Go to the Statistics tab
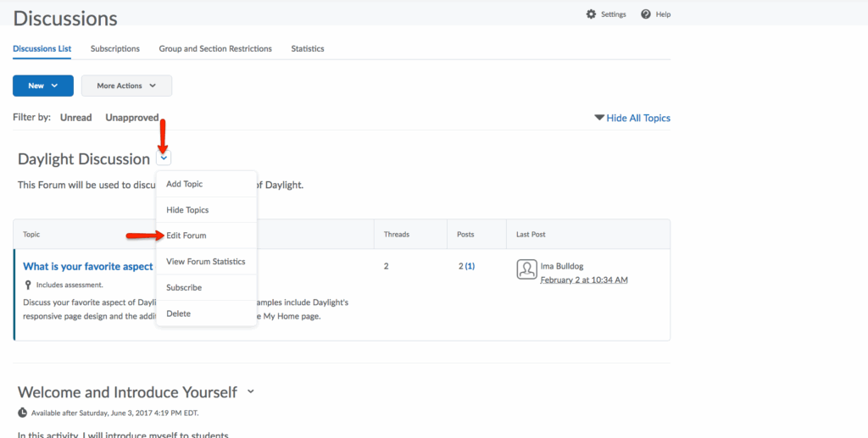This screenshot has width=868, height=438. (308, 48)
